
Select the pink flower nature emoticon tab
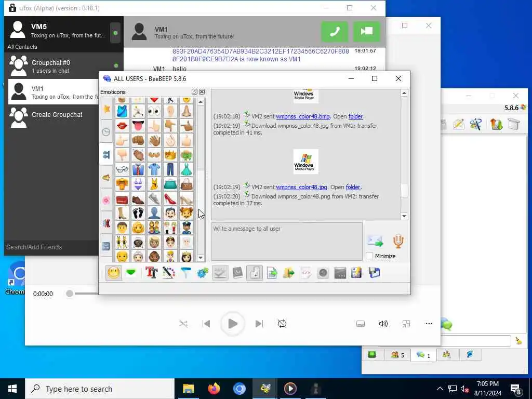tap(106, 200)
